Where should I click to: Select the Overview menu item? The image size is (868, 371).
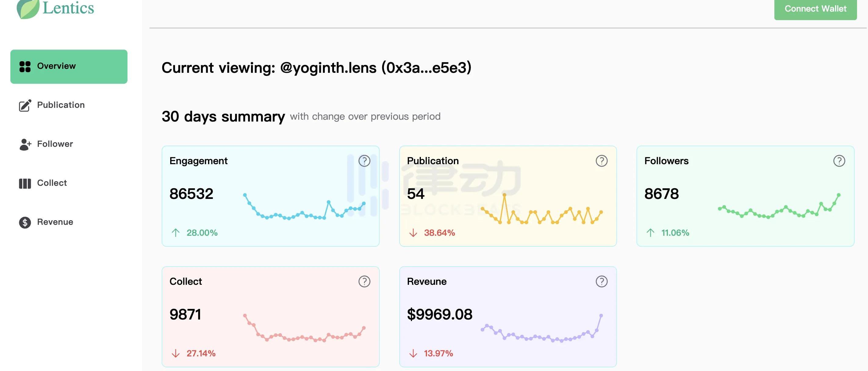[69, 66]
